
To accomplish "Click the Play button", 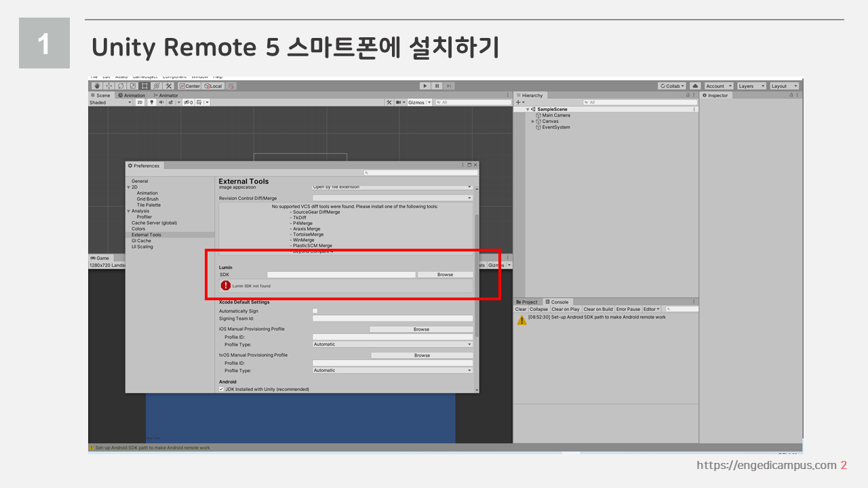I will point(425,86).
